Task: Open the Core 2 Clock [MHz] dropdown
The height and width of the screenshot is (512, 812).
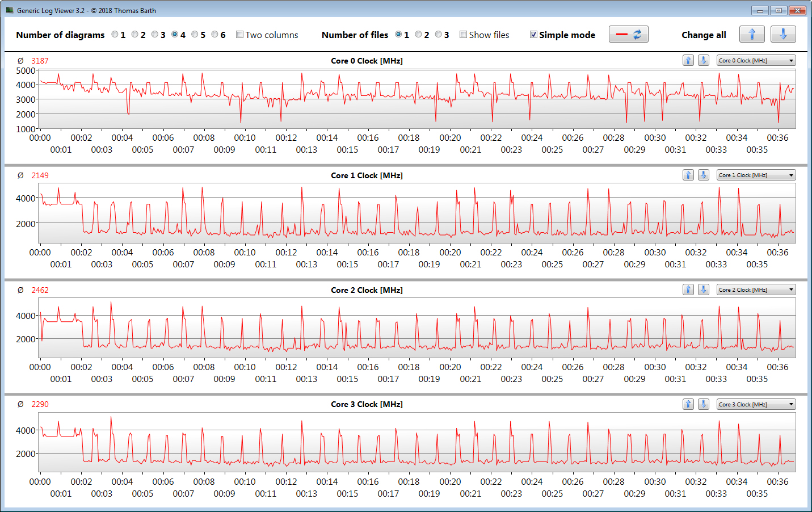Action: coord(756,289)
